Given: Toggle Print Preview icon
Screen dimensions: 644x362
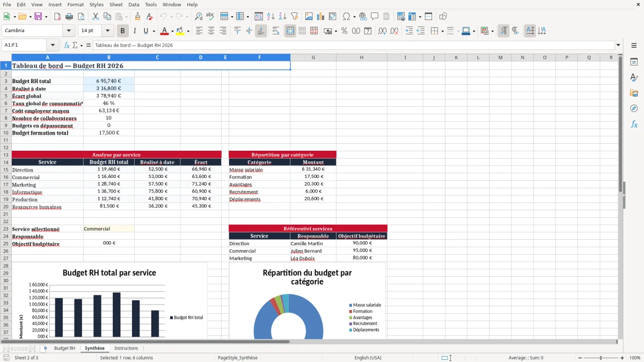Looking at the screenshot, I should 80,17.
